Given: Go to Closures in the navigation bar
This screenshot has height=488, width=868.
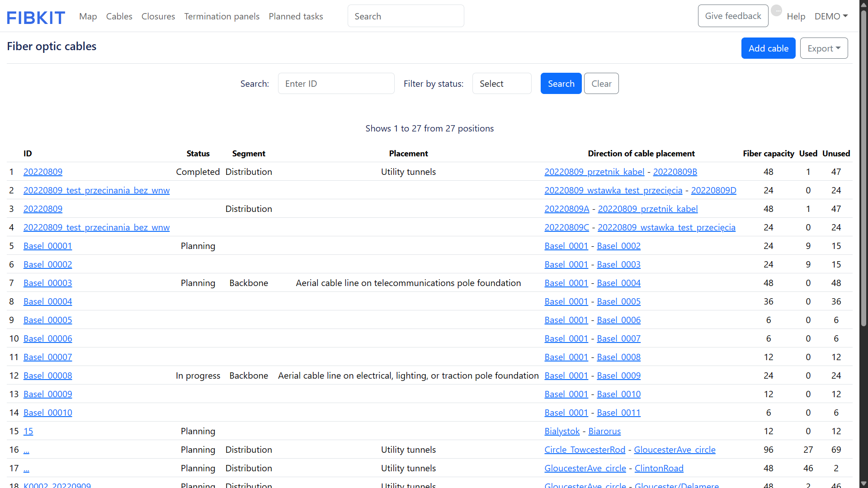Looking at the screenshot, I should tap(158, 16).
